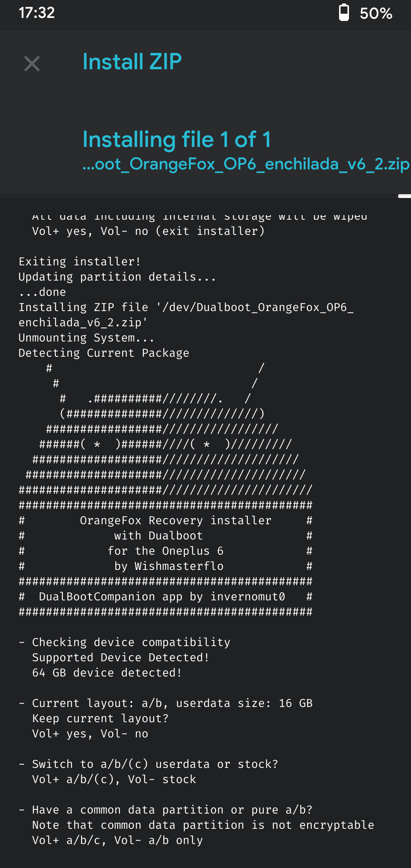Click the install progress bar indicator
The width and height of the screenshot is (411, 868).
point(404,196)
